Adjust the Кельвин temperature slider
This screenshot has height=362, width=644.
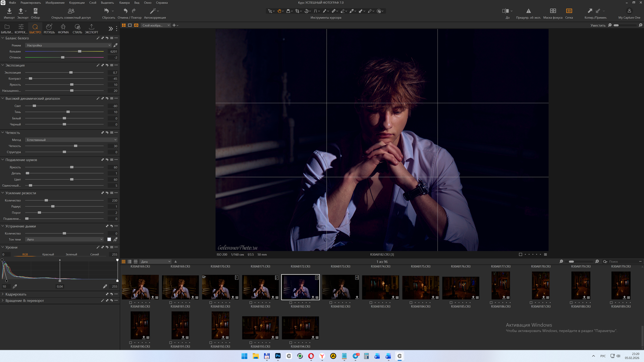[79, 52]
